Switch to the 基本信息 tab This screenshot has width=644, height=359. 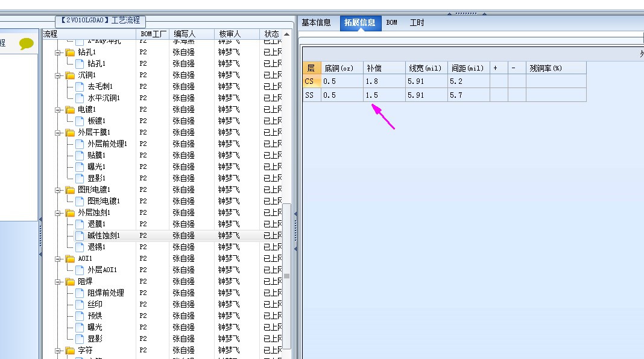tap(316, 22)
